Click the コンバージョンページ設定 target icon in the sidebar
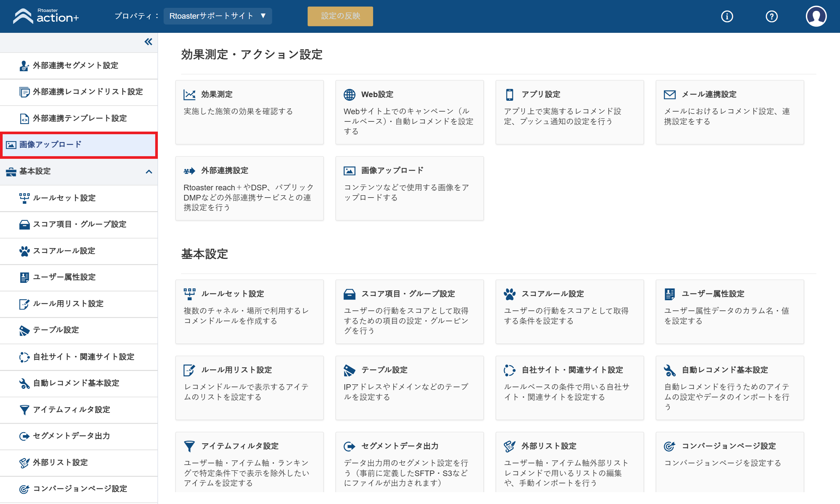Screen dimensions: 840x504 pyautogui.click(x=25, y=489)
